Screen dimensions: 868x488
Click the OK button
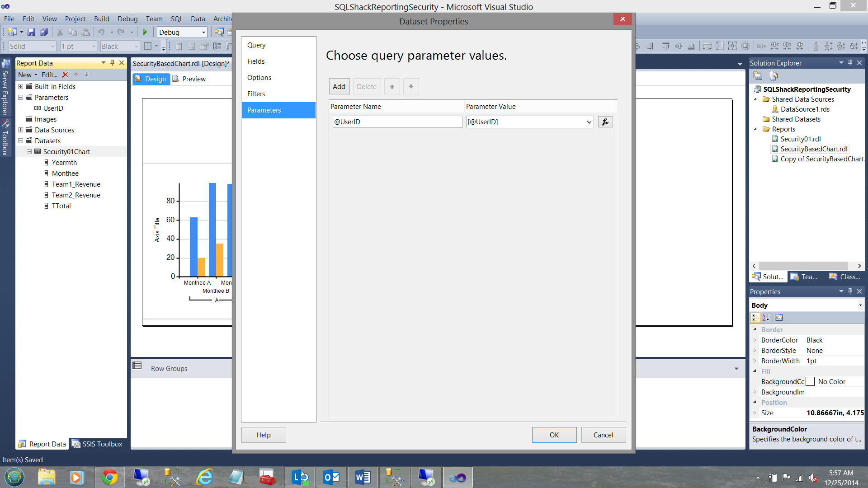554,435
